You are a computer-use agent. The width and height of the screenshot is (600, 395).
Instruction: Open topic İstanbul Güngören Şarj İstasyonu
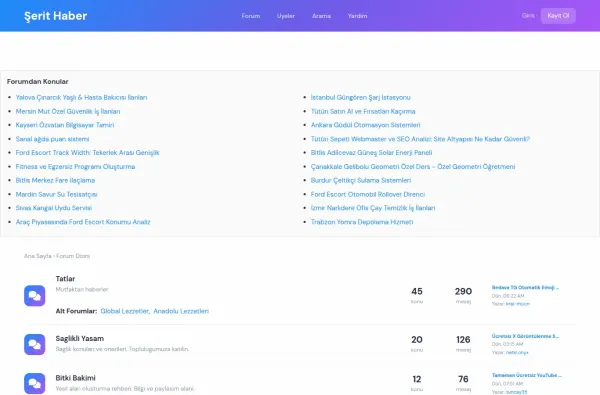[360, 98]
